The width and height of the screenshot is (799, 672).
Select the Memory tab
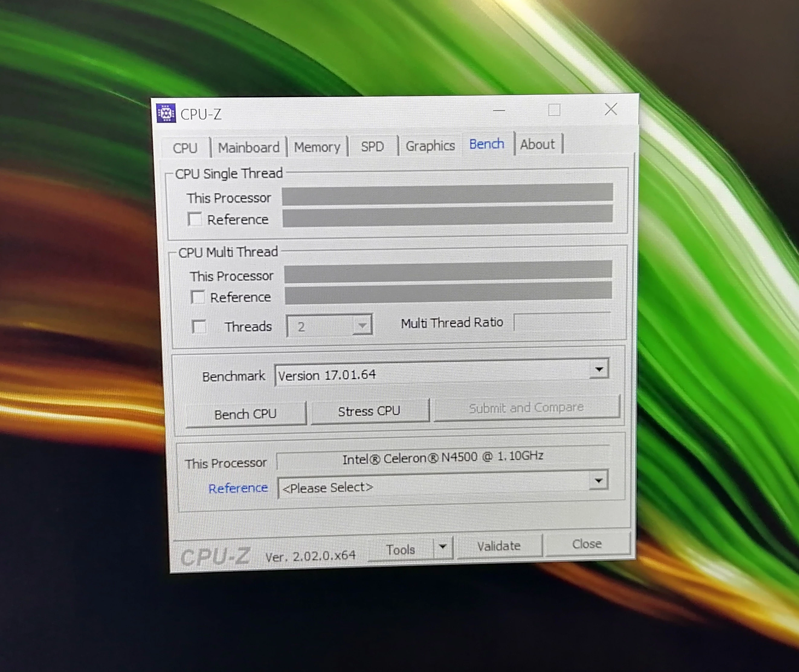click(317, 147)
